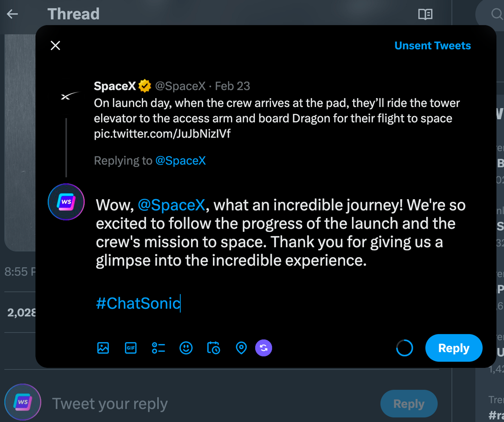Open the emoji picker
This screenshot has height=422, width=504.
(x=186, y=348)
